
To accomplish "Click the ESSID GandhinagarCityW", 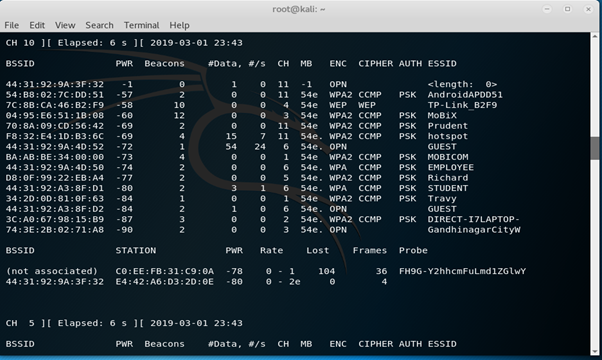I will [474, 230].
